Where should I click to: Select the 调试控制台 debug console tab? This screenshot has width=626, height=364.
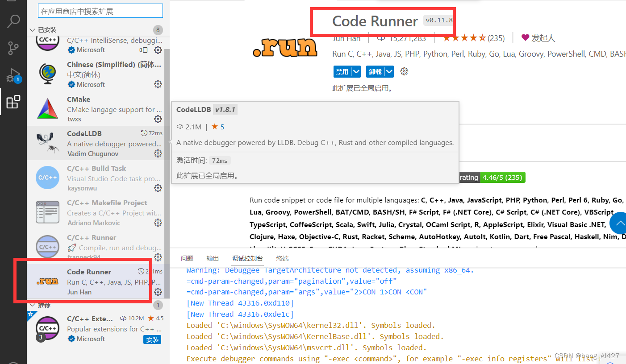pos(247,258)
